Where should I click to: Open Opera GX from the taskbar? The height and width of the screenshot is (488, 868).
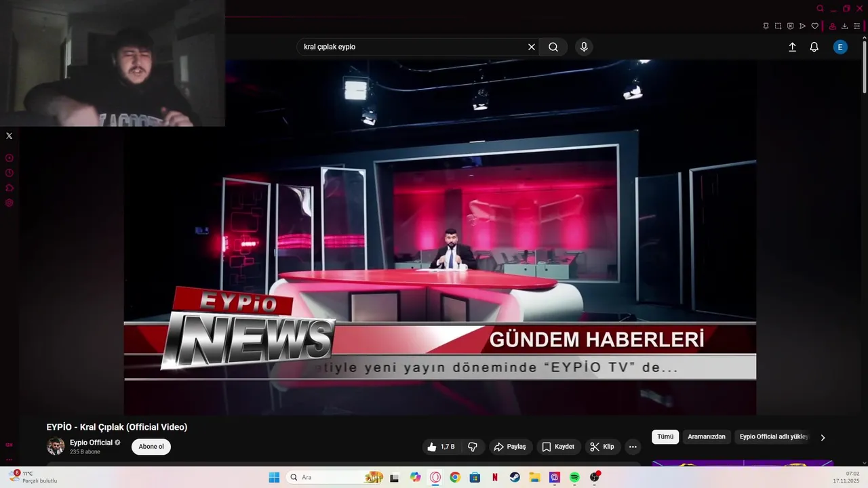click(x=435, y=477)
